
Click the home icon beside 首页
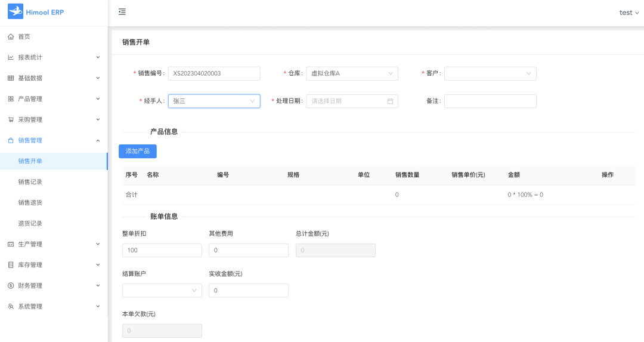(11, 37)
